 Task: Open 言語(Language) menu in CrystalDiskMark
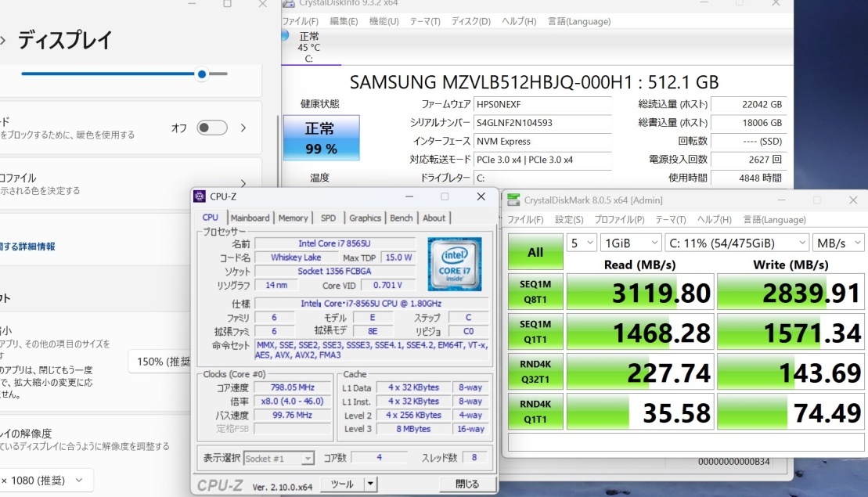pyautogui.click(x=774, y=220)
